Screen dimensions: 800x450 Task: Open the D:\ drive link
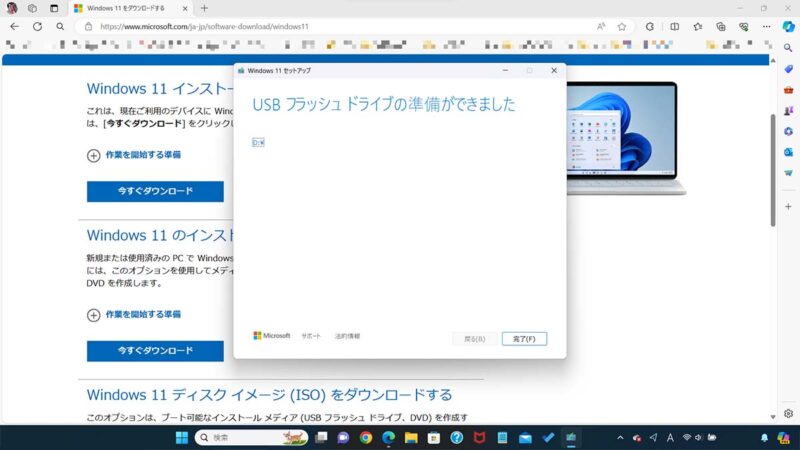click(257, 143)
